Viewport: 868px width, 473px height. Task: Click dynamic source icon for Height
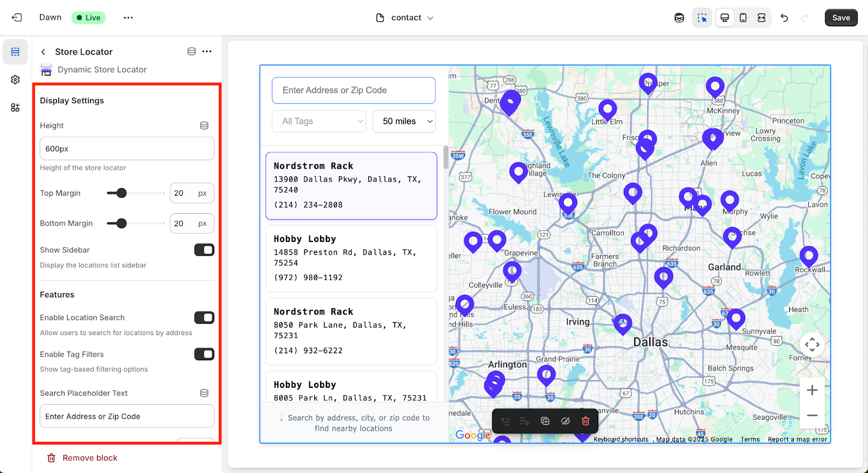click(204, 125)
